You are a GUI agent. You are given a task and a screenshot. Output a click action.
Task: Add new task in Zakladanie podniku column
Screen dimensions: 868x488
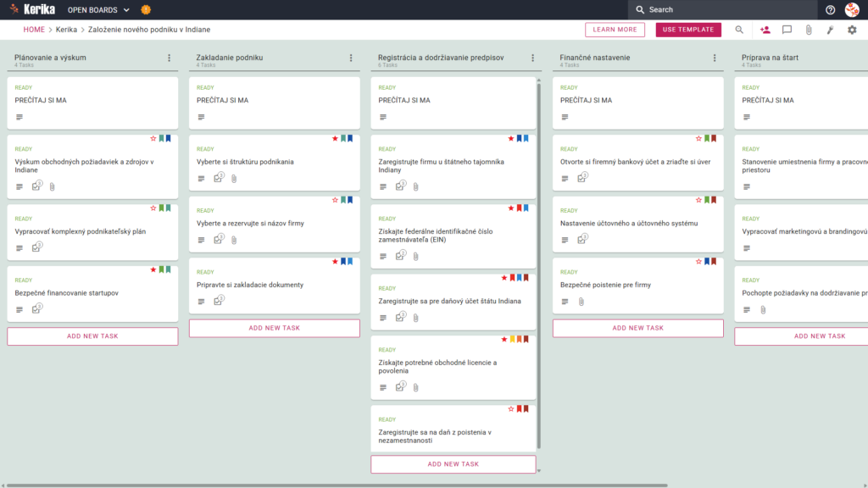[275, 328]
